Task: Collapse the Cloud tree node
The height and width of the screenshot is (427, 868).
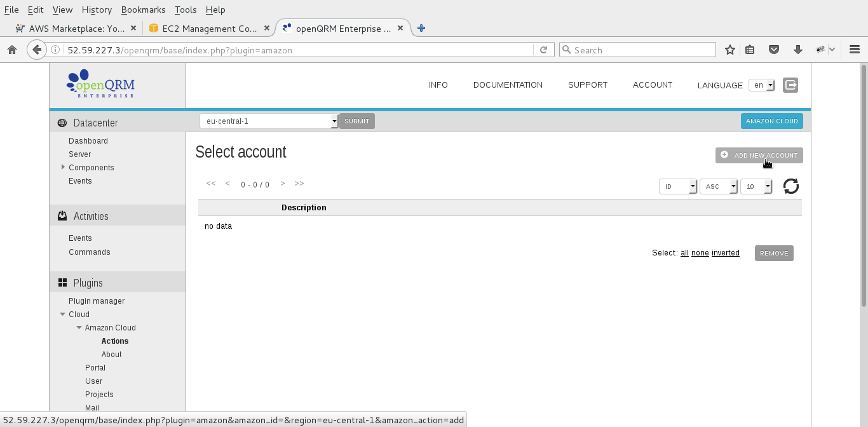Action: click(63, 314)
